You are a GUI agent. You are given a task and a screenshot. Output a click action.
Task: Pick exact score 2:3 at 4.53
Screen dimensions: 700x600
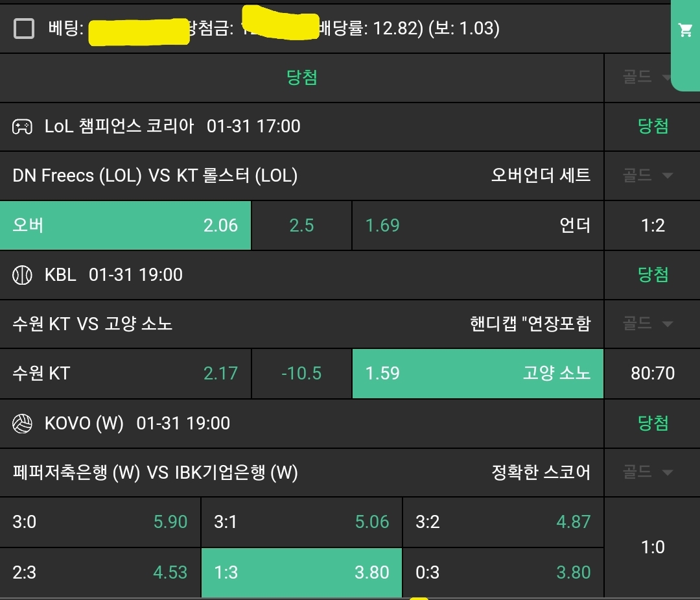100,572
